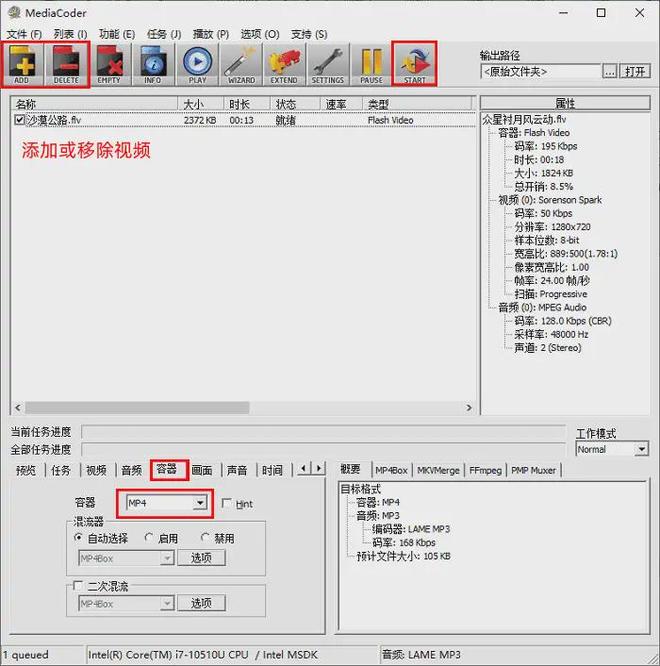Enable the 二次混流 checkbox
Image resolution: width=660 pixels, height=666 pixels.
78,586
